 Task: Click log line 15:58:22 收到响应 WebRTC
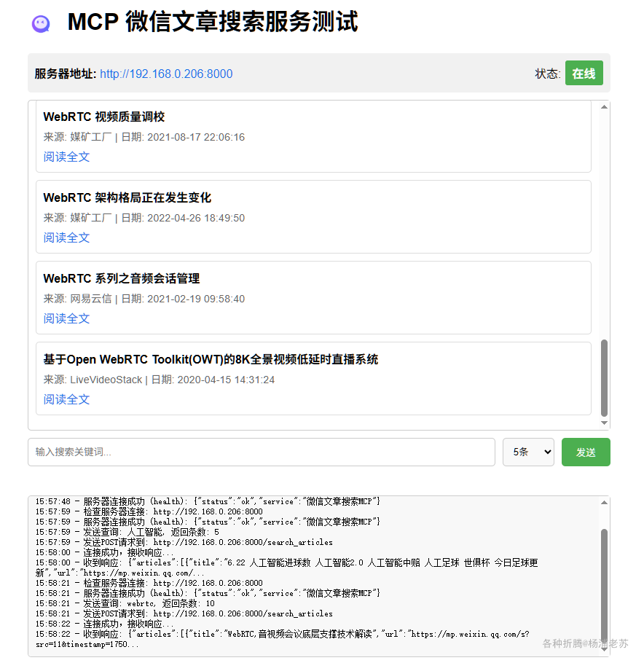(283, 640)
